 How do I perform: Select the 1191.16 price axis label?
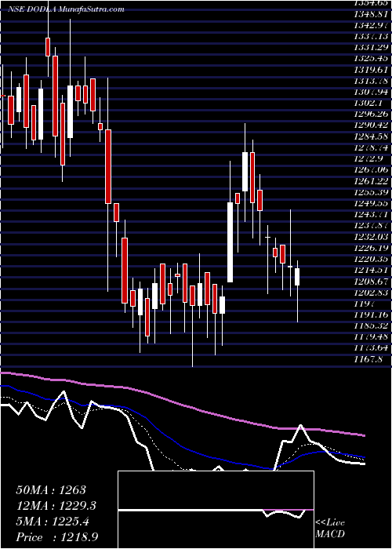pyautogui.click(x=372, y=315)
